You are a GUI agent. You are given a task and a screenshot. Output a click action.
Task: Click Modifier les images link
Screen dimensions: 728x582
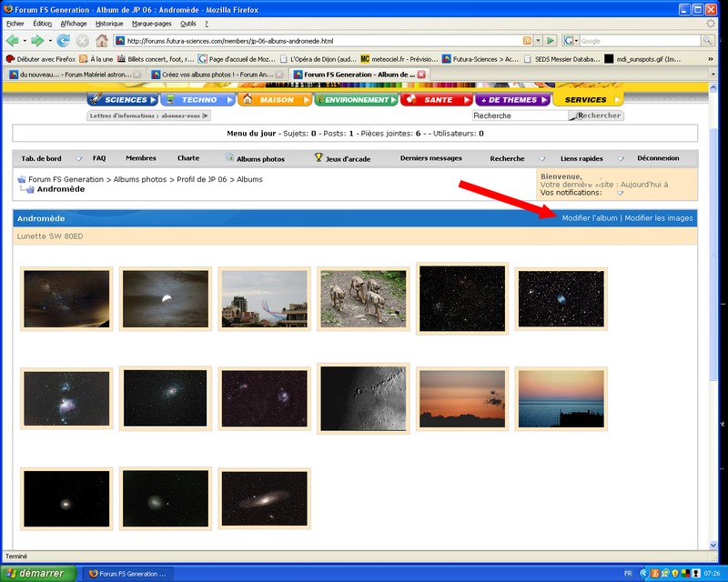[x=658, y=218]
